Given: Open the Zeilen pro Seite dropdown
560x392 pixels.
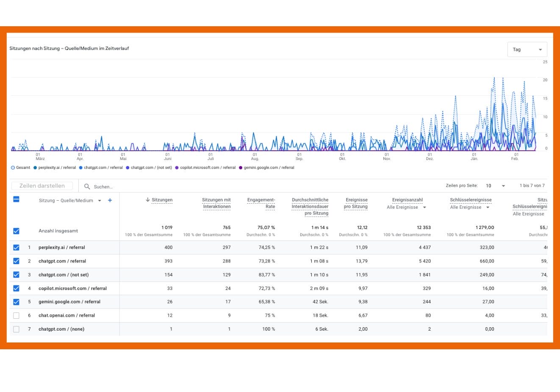Looking at the screenshot, I should [x=495, y=186].
